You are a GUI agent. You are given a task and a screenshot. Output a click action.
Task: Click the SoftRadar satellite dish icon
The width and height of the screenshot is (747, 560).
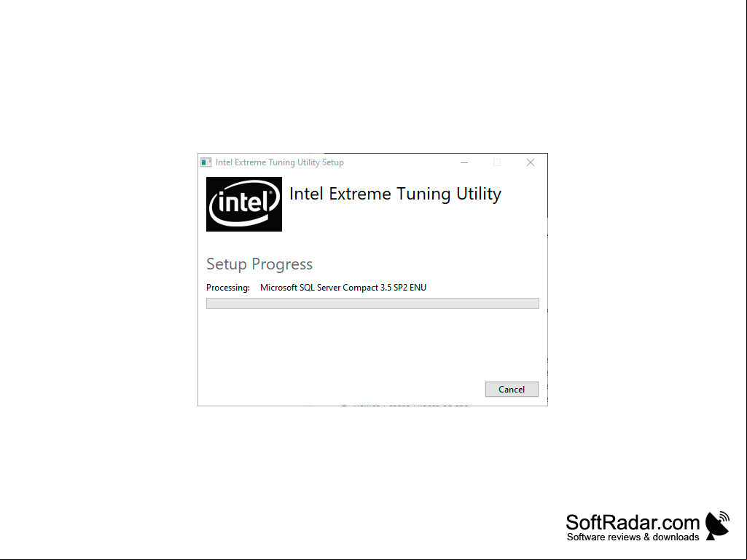click(717, 526)
